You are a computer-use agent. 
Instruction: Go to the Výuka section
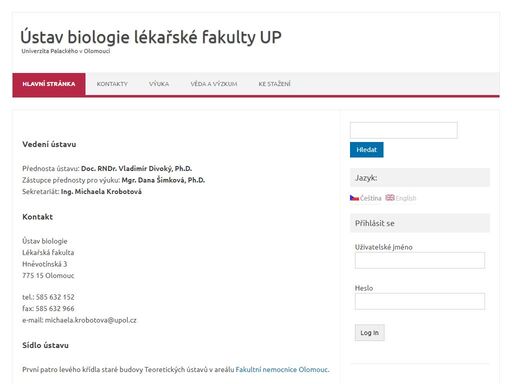point(159,84)
